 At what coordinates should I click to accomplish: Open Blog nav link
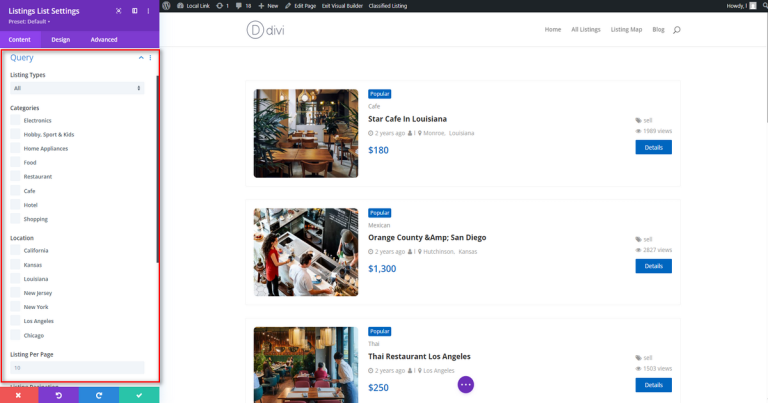(x=658, y=29)
